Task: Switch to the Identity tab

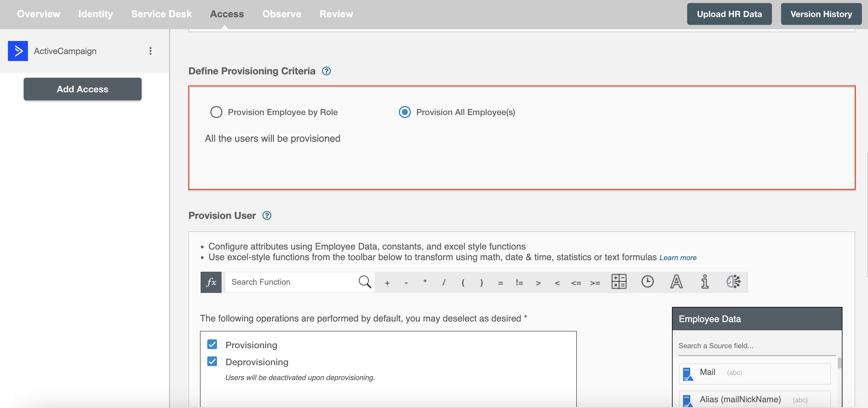Action: [95, 14]
